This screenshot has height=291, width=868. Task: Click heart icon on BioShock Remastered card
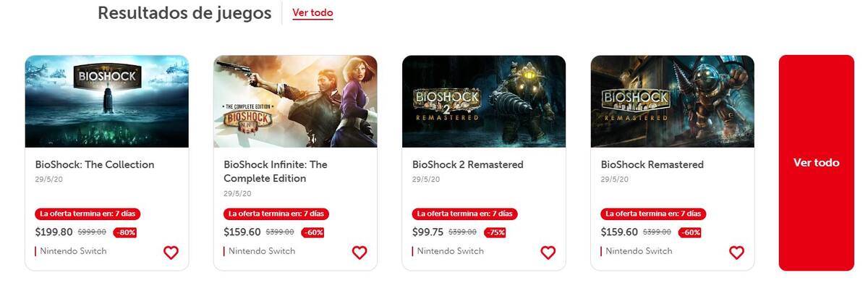click(736, 253)
